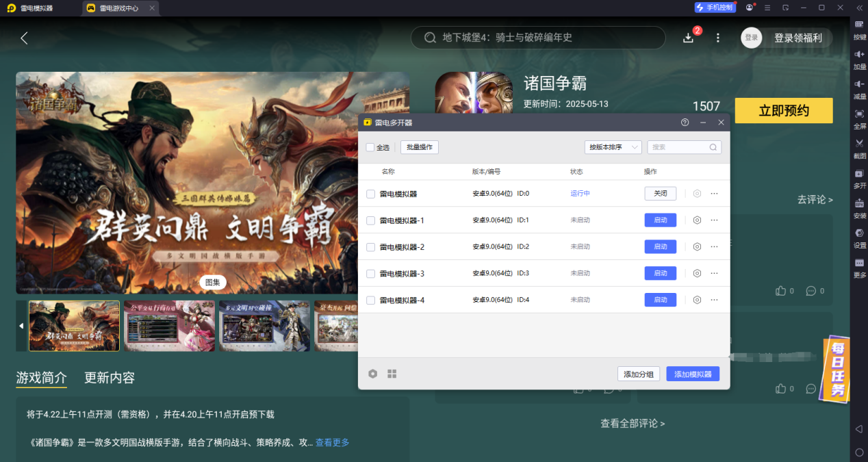Start 雷电模拟器-1 with 启动 button
The width and height of the screenshot is (868, 462).
[x=661, y=220]
